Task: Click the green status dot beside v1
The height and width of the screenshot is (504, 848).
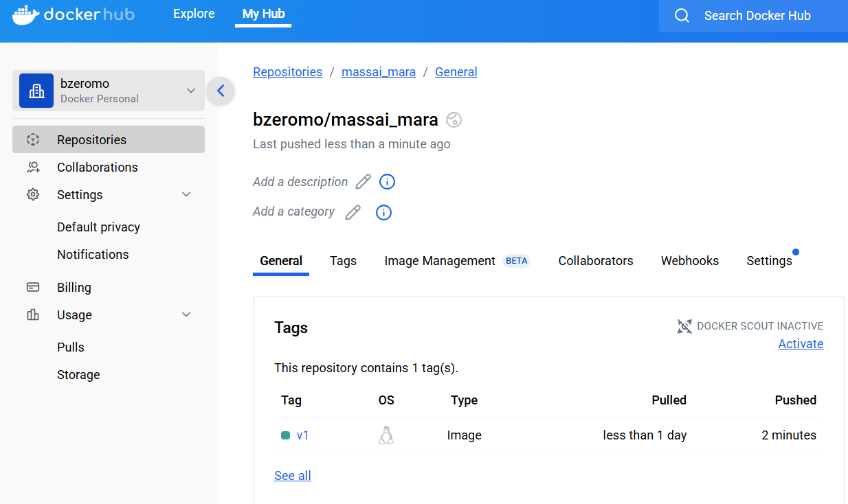Action: (286, 435)
